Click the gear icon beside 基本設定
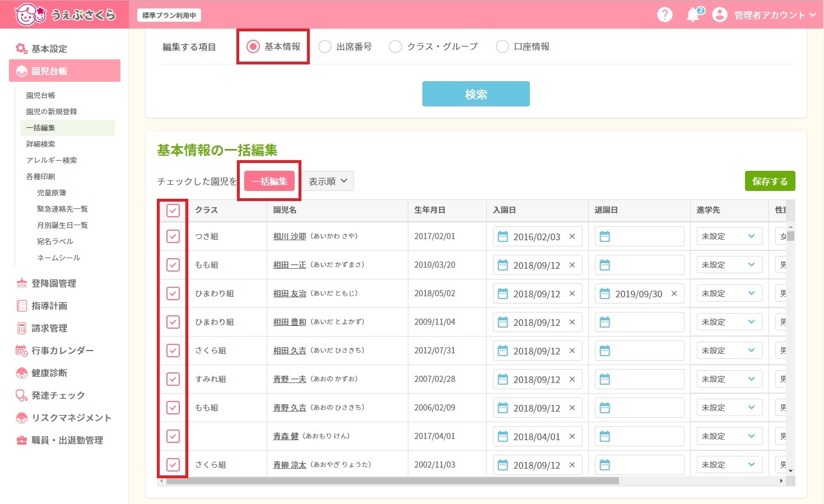824x504 pixels. point(21,49)
